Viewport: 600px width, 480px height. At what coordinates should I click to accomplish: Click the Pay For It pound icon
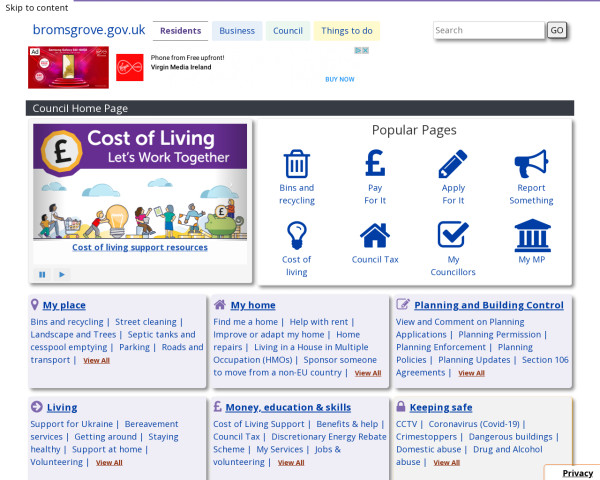[x=375, y=164]
